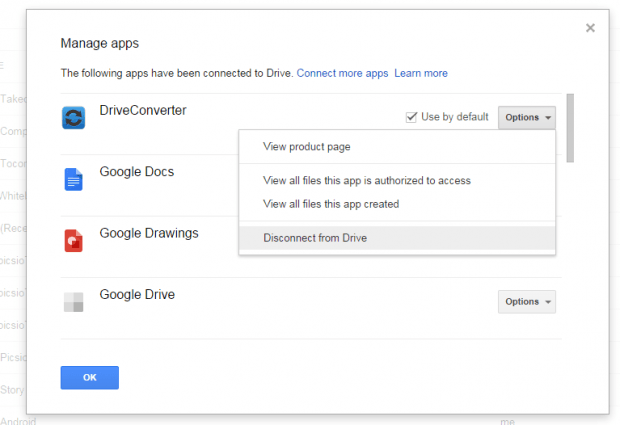Click the Google Drive app icon
620x425 pixels.
(x=74, y=302)
